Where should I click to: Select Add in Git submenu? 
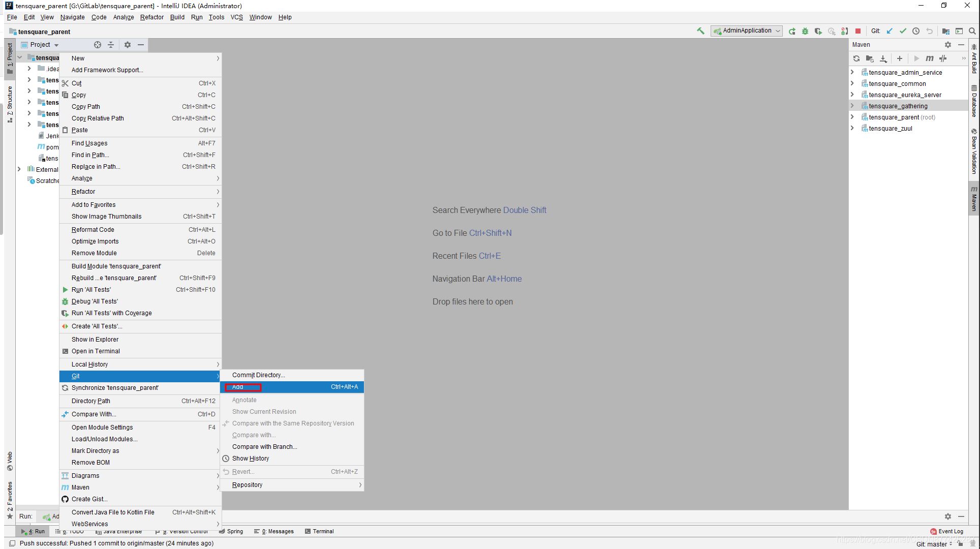[238, 387]
